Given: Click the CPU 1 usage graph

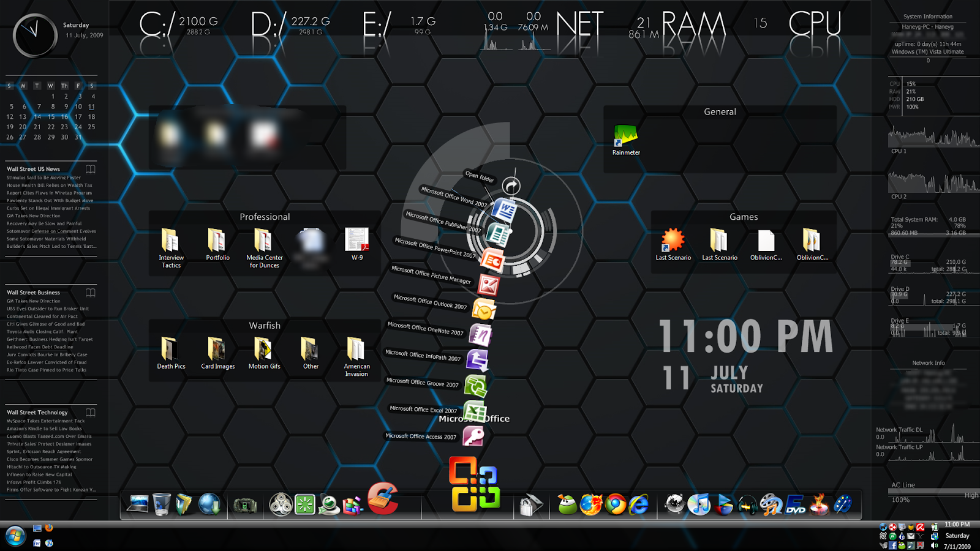Looking at the screenshot, I should [x=933, y=136].
